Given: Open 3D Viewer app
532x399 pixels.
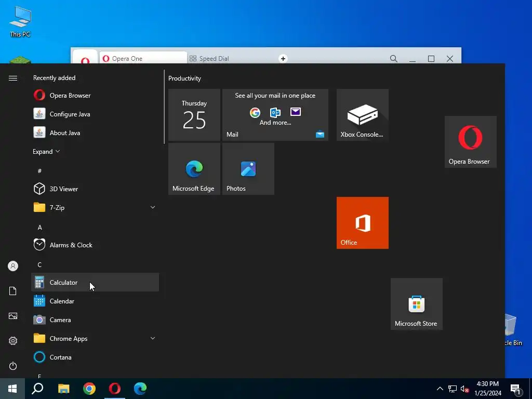Looking at the screenshot, I should (95, 189).
